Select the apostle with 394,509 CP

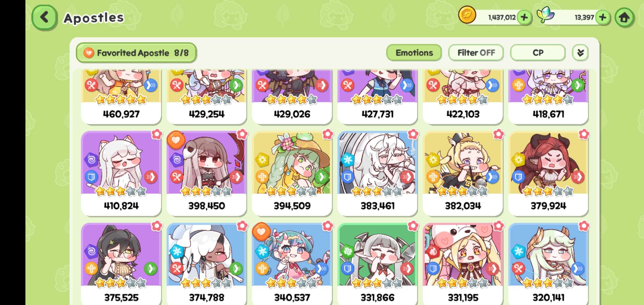(x=292, y=173)
